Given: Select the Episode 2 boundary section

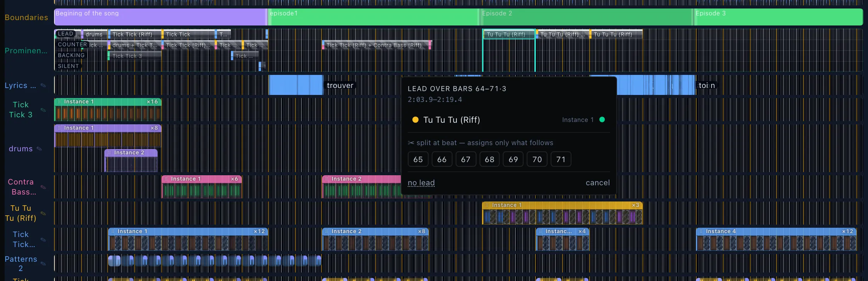Looking at the screenshot, I should tap(587, 17).
